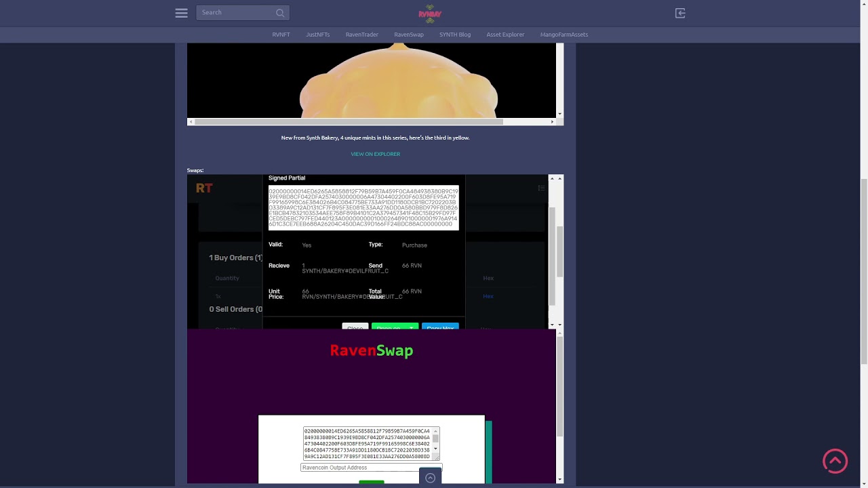The width and height of the screenshot is (868, 488).
Task: Click the RavenSwap title logo
Action: click(372, 350)
